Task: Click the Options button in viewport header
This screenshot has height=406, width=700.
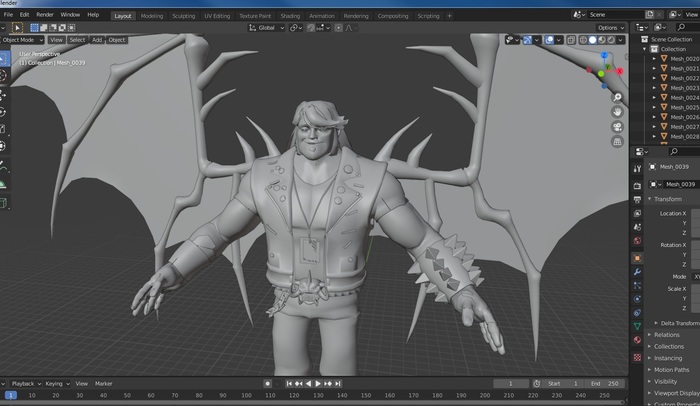Action: coord(609,28)
